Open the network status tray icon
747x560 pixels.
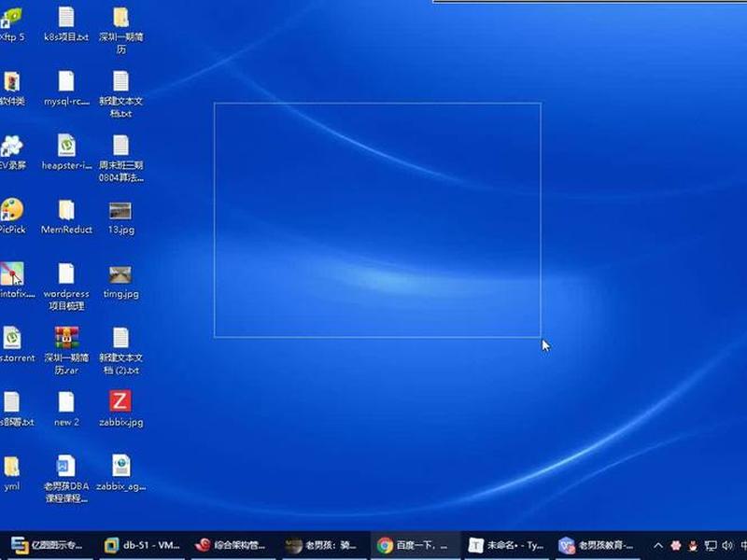click(x=711, y=546)
